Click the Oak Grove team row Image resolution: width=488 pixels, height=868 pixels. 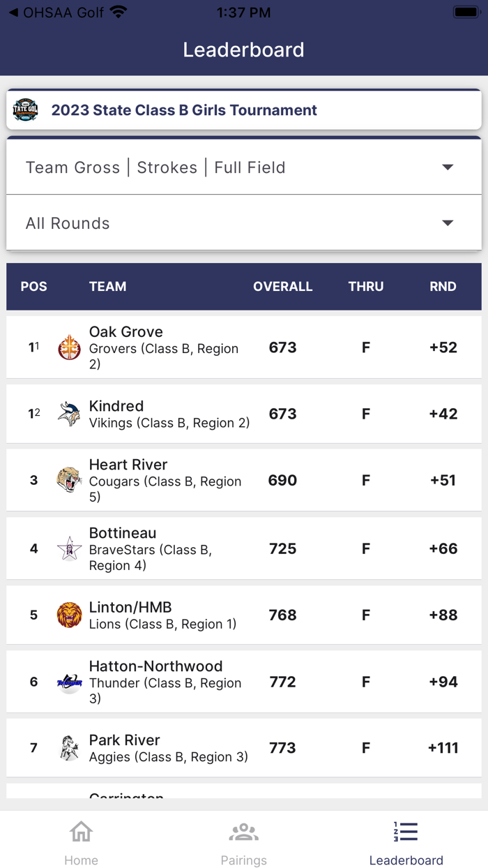(244, 347)
